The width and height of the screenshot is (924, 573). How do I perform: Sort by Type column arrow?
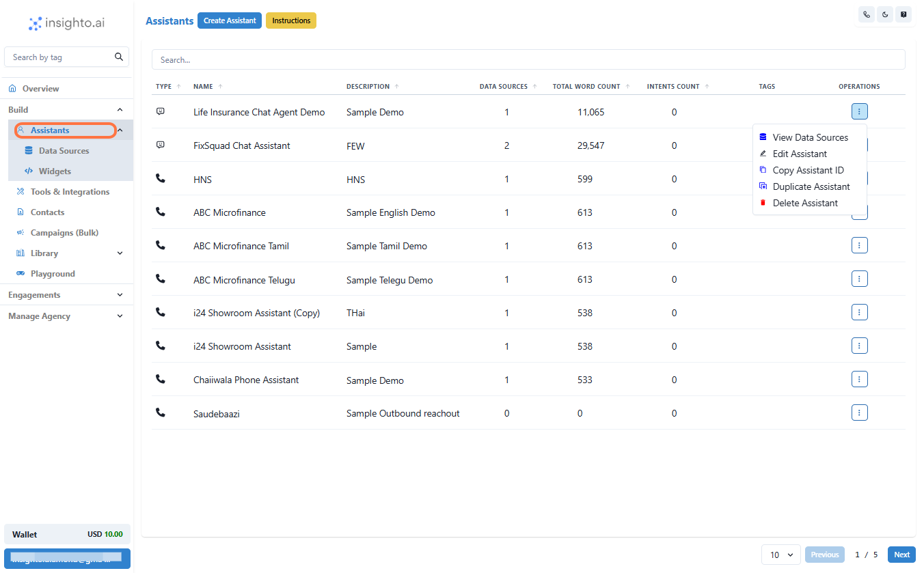pos(179,87)
